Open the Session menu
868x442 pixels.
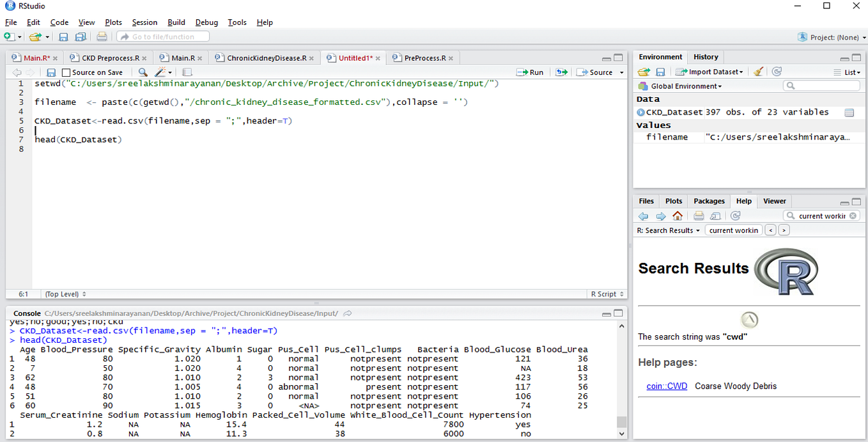point(144,22)
